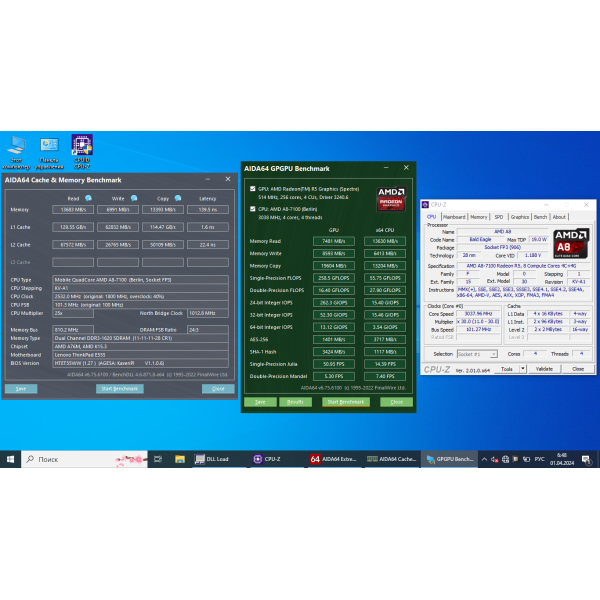This screenshot has height=600, width=600.
Task: Click the Code Name Bald Eagle field
Action: coord(481,239)
